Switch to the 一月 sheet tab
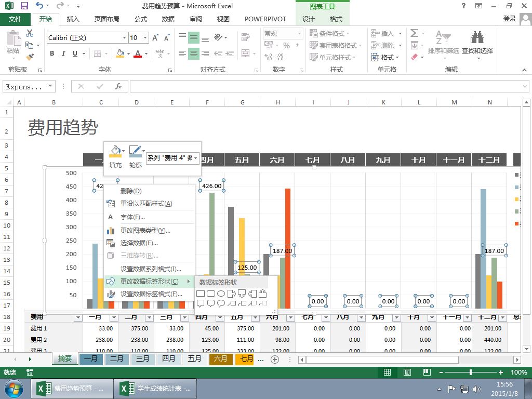The width and height of the screenshot is (532, 399). coord(90,358)
